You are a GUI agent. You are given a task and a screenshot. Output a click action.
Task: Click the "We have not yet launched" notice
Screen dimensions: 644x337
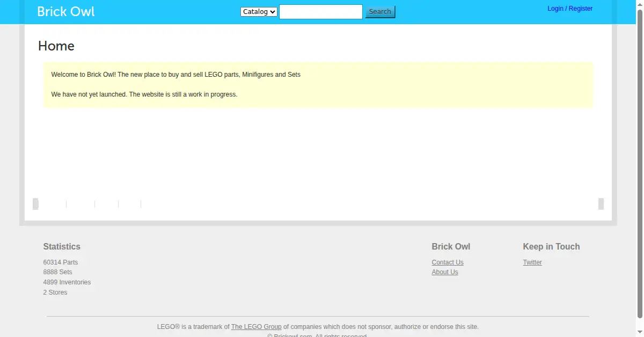point(144,94)
